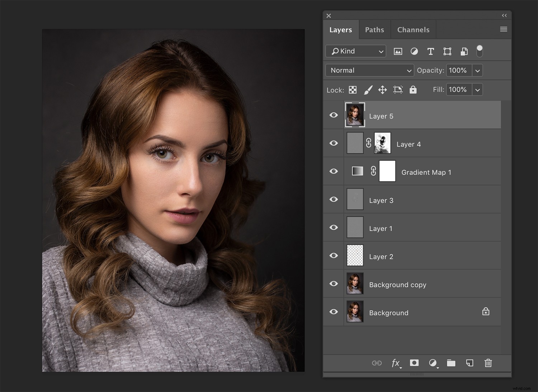The width and height of the screenshot is (538, 392).
Task: Open the Kind filter dropdown
Action: pyautogui.click(x=355, y=51)
